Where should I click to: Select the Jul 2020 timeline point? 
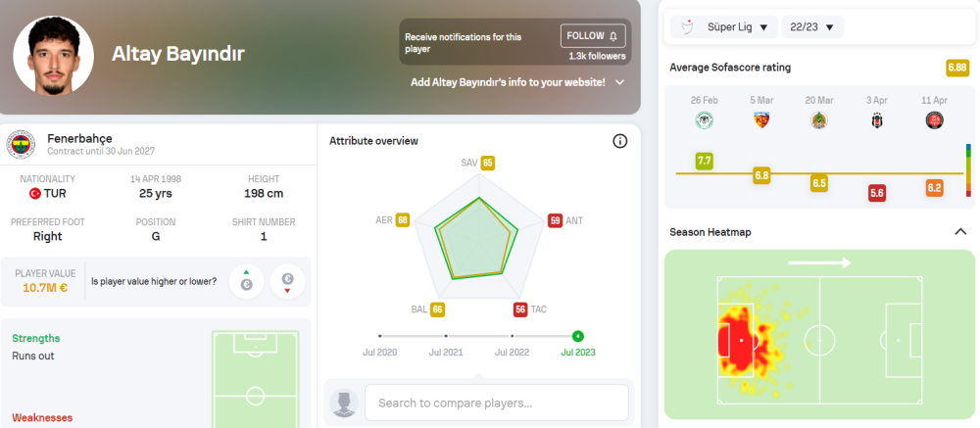pyautogui.click(x=379, y=336)
